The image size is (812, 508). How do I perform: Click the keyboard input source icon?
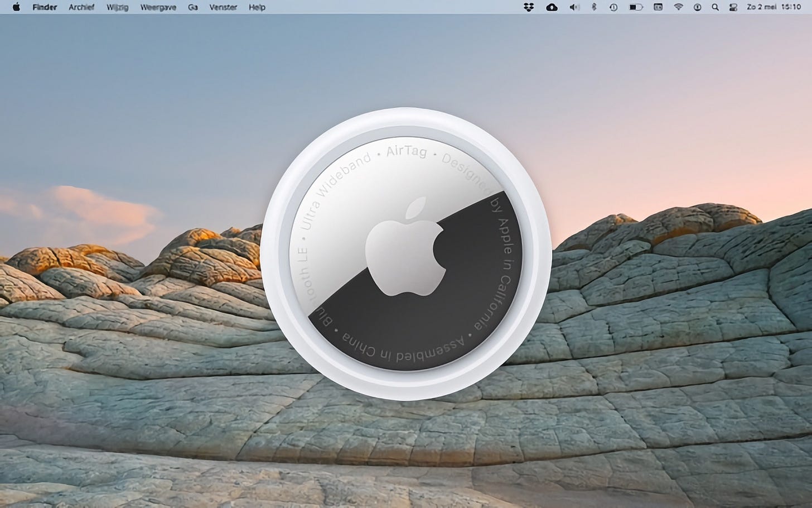click(x=658, y=7)
